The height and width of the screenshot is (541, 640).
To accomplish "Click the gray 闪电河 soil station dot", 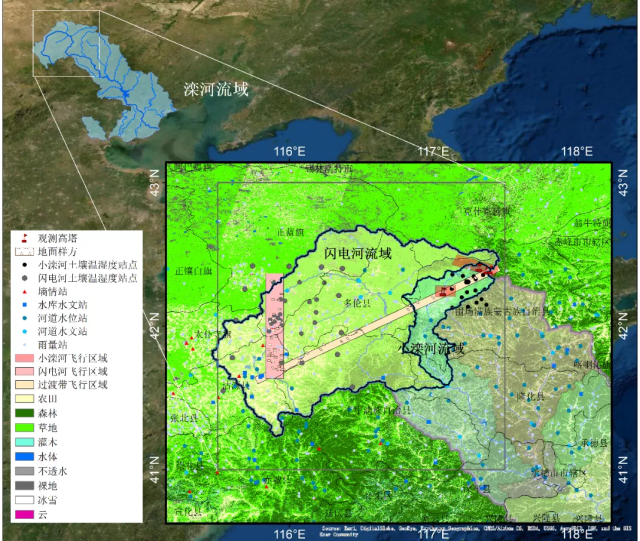I will (x=23, y=278).
